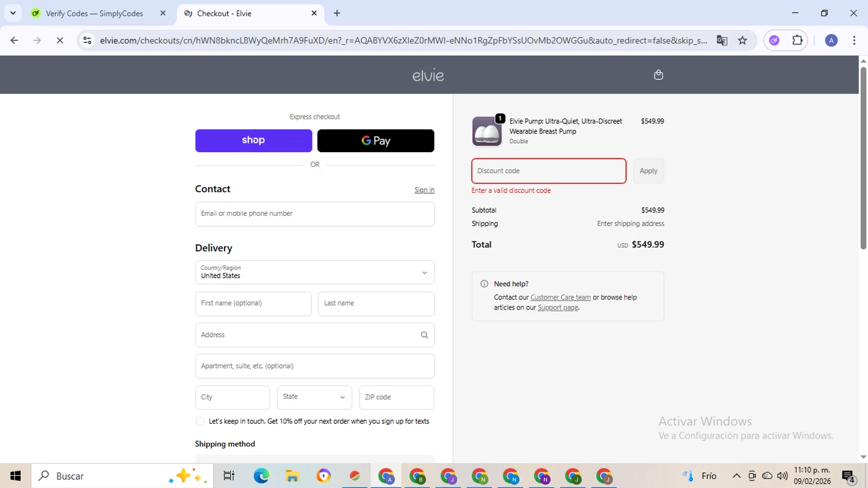Close the Checkout - Elvie tab
Viewport: 868px width, 488px height.
314,13
